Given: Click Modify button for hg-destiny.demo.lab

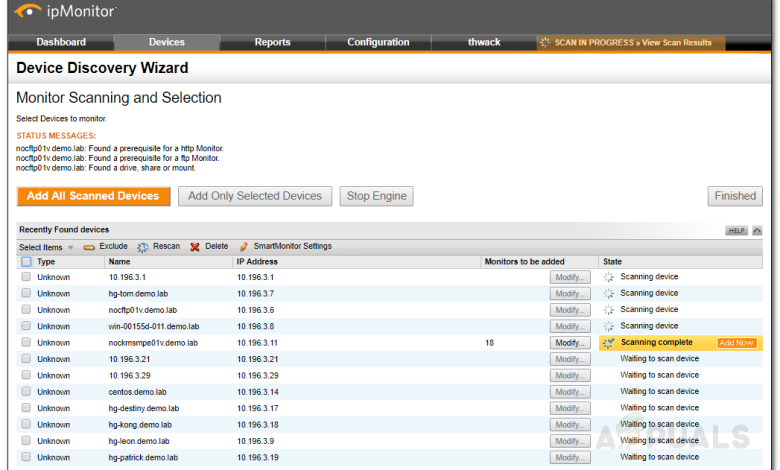Looking at the screenshot, I should [x=570, y=408].
